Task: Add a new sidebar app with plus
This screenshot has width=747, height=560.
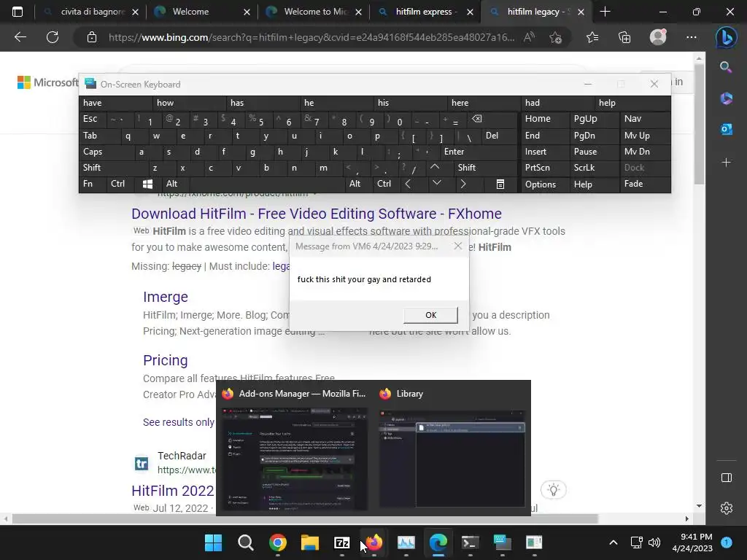Action: (x=726, y=163)
